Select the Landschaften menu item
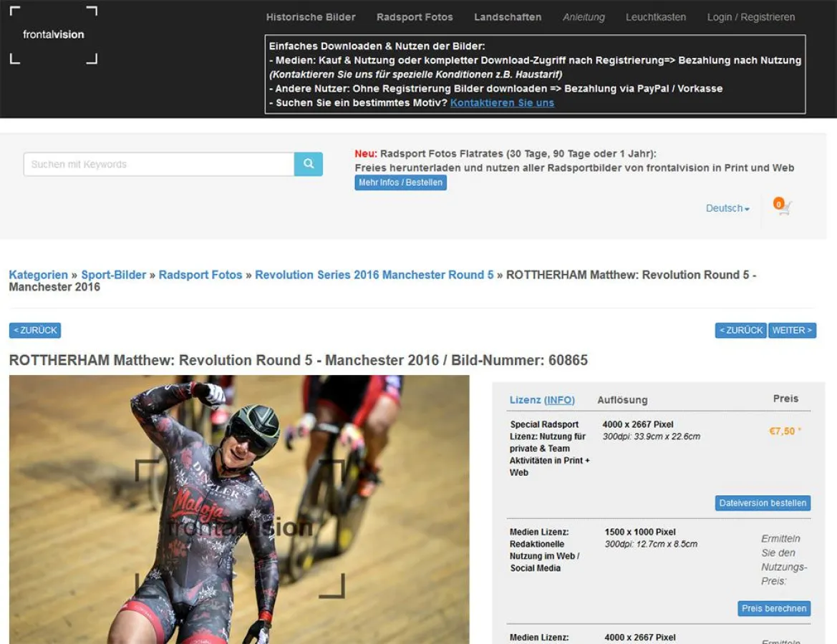This screenshot has width=837, height=644. pos(508,16)
